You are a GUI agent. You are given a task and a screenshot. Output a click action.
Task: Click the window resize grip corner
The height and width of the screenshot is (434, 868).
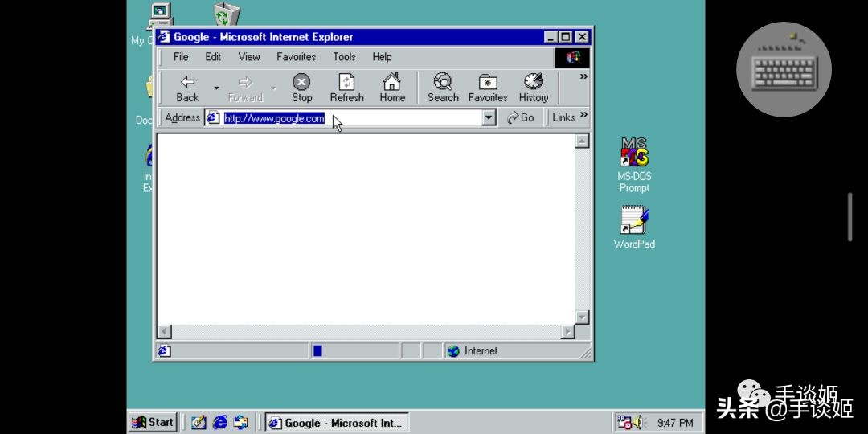pos(585,352)
